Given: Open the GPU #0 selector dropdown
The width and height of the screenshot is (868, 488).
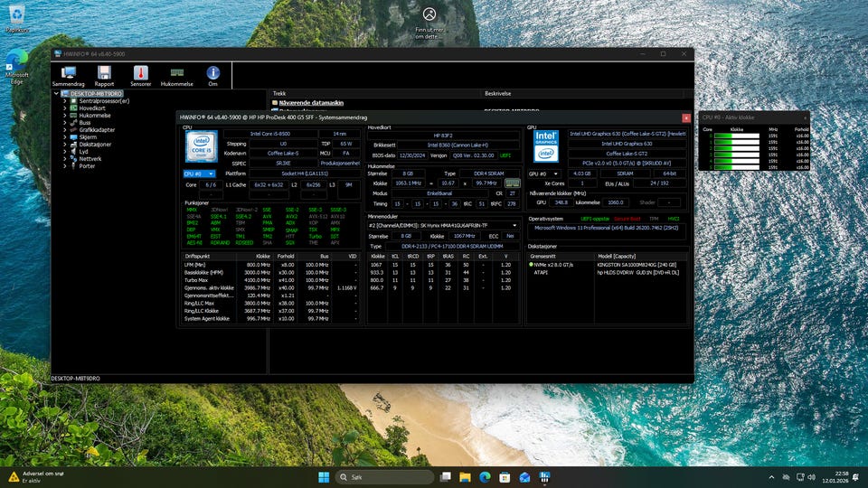Looking at the screenshot, I should (x=545, y=174).
